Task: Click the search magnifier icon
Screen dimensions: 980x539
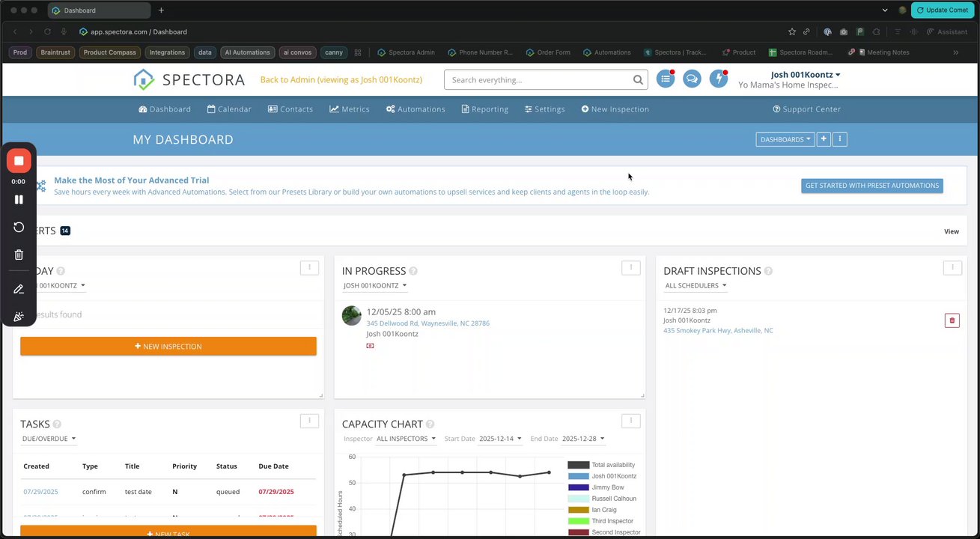Action: (638, 80)
